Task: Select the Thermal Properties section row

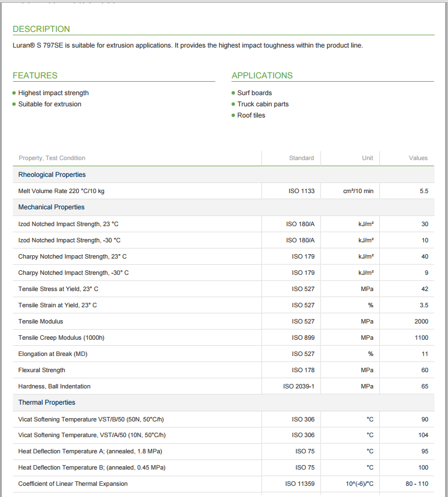Action: point(46,402)
